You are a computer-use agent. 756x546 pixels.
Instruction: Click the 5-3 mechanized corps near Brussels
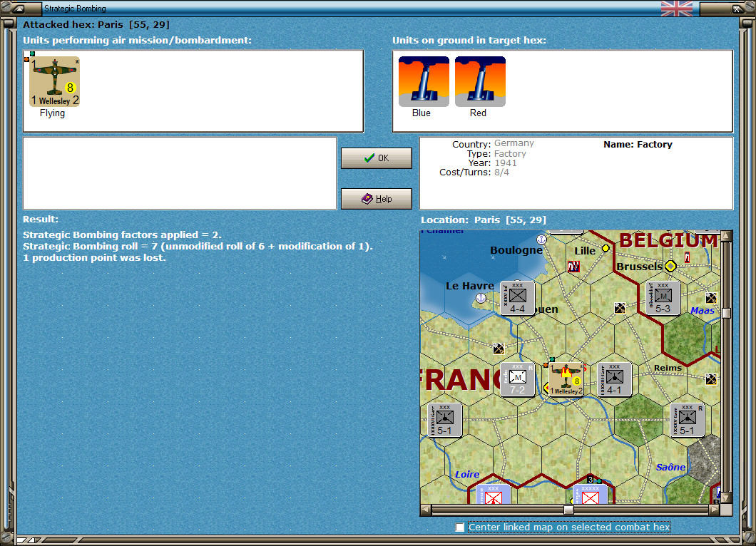pos(663,298)
